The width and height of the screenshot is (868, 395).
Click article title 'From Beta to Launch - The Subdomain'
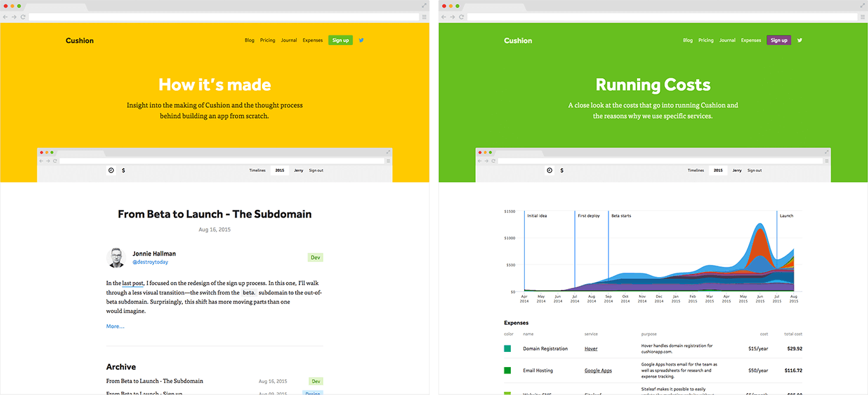(x=214, y=214)
